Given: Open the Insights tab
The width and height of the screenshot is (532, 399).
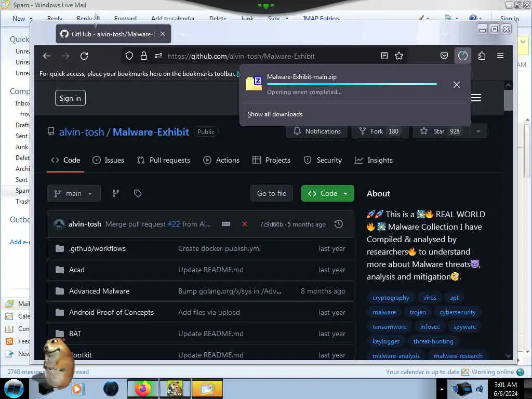Looking at the screenshot, I should click(x=374, y=160).
